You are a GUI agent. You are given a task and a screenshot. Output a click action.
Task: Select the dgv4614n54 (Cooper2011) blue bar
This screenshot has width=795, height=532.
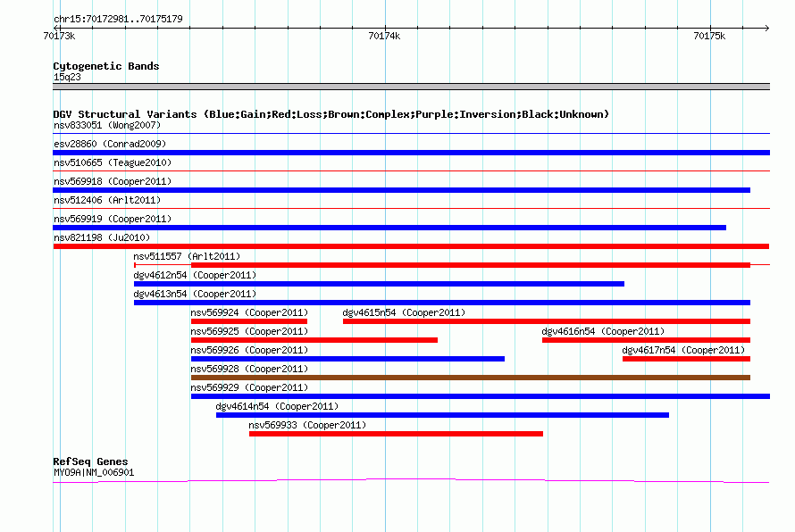point(443,415)
